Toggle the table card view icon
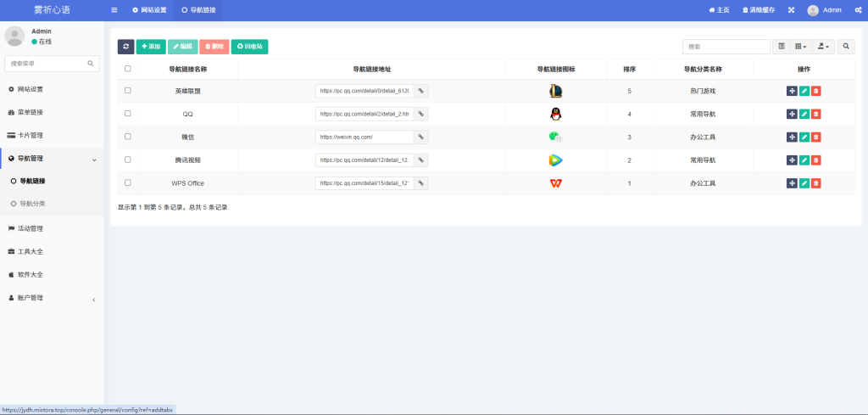The width and height of the screenshot is (868, 415). point(782,47)
